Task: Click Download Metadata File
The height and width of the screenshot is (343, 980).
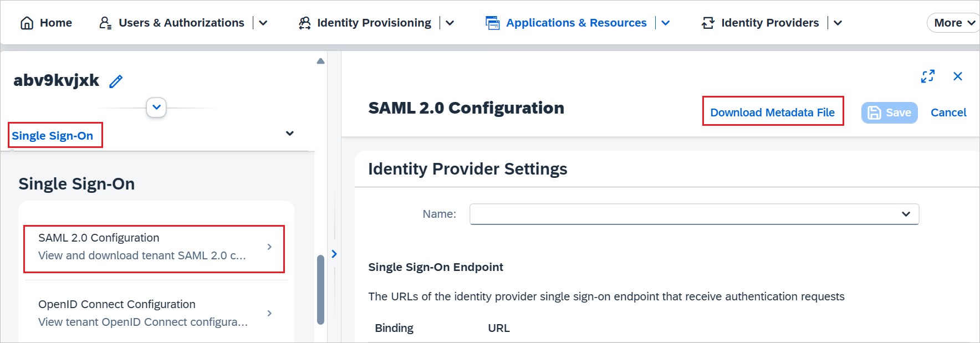Action: pyautogui.click(x=772, y=112)
